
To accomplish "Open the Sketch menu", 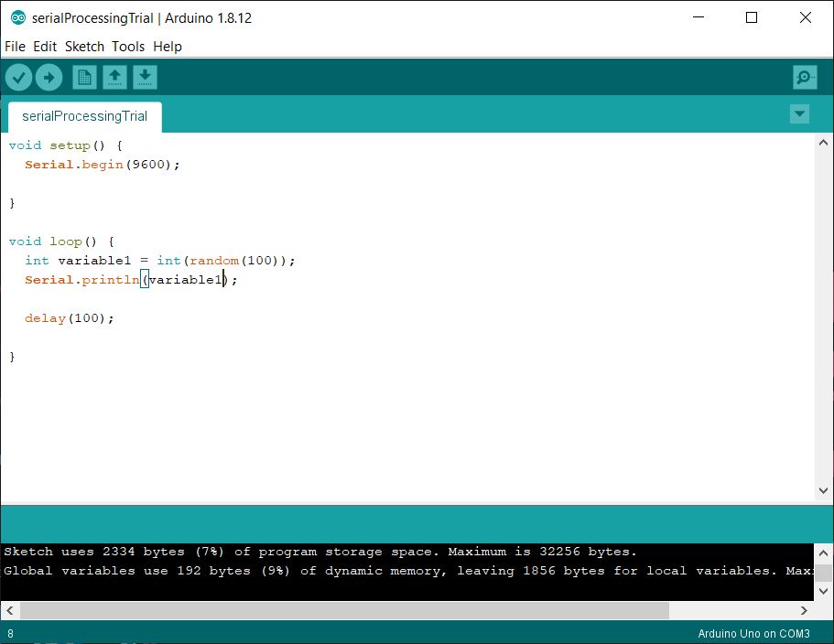I will tap(84, 47).
